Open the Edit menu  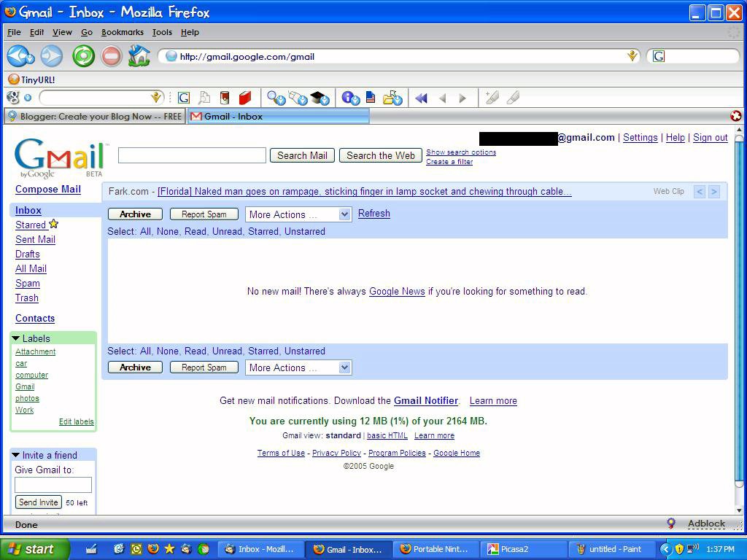point(36,32)
